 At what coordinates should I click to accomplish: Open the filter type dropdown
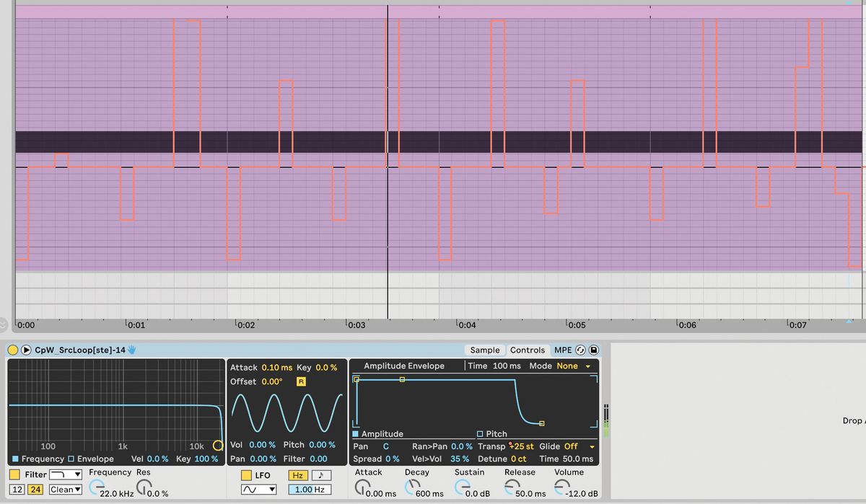point(64,474)
